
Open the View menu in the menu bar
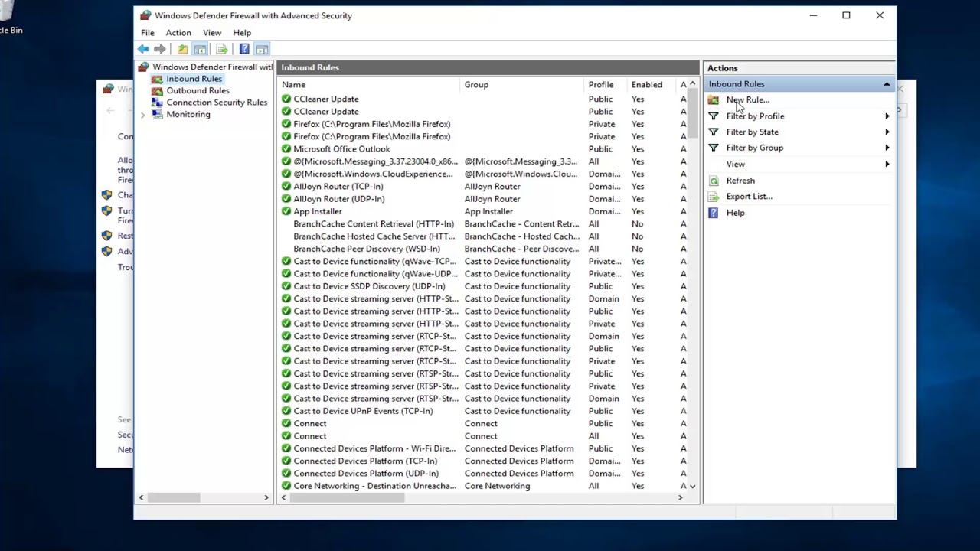[x=212, y=33]
